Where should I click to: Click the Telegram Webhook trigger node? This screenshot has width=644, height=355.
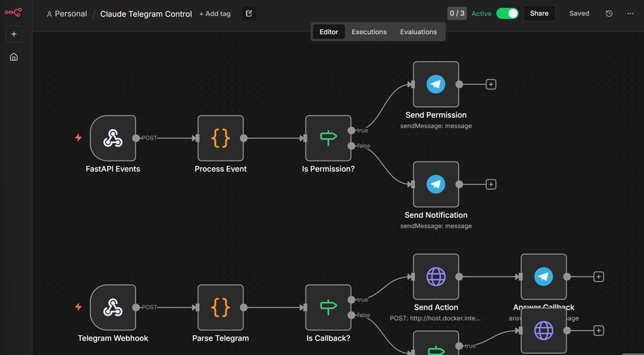tap(113, 308)
